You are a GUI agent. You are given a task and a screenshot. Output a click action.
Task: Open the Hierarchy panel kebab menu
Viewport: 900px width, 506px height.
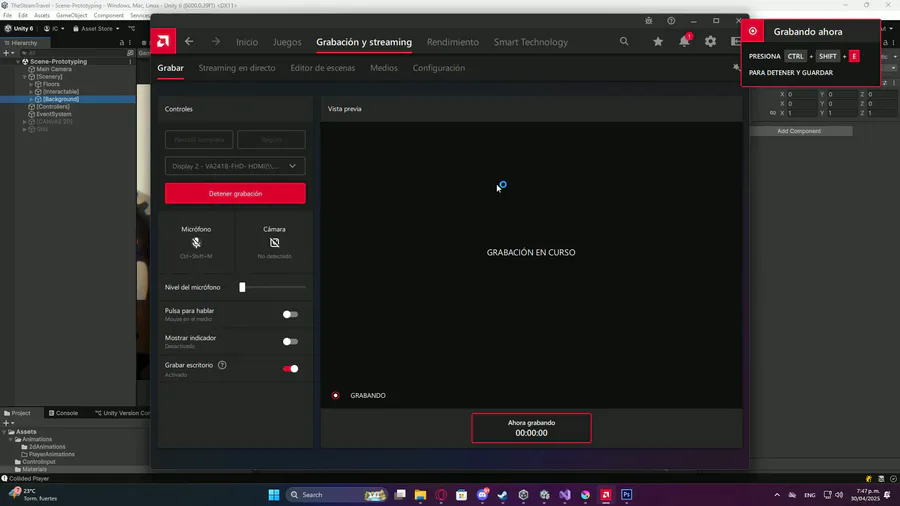(130, 42)
